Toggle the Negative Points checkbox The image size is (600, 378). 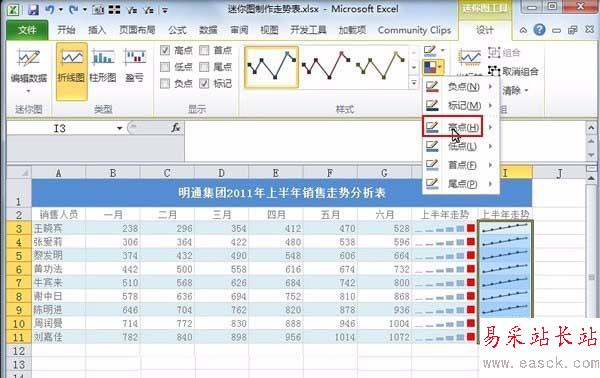coord(165,83)
